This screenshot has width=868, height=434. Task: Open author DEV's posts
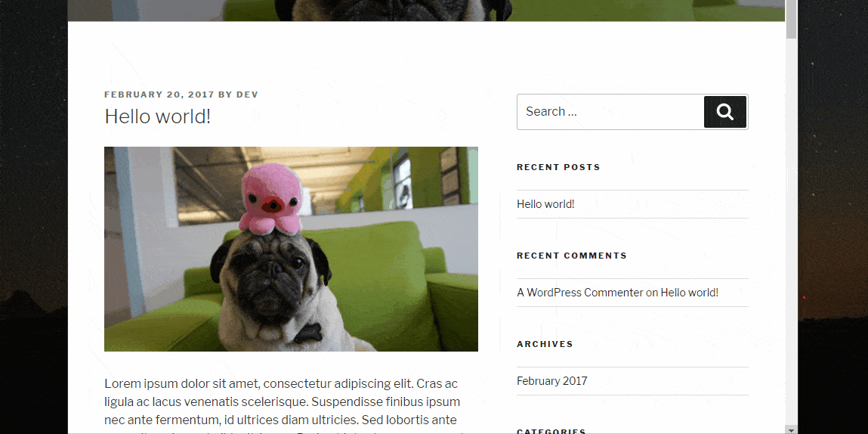click(x=248, y=95)
